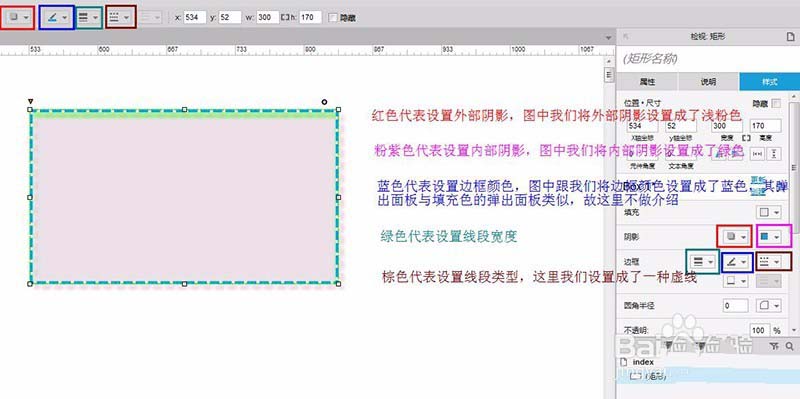Open corner visibility dropdown

tap(769, 306)
